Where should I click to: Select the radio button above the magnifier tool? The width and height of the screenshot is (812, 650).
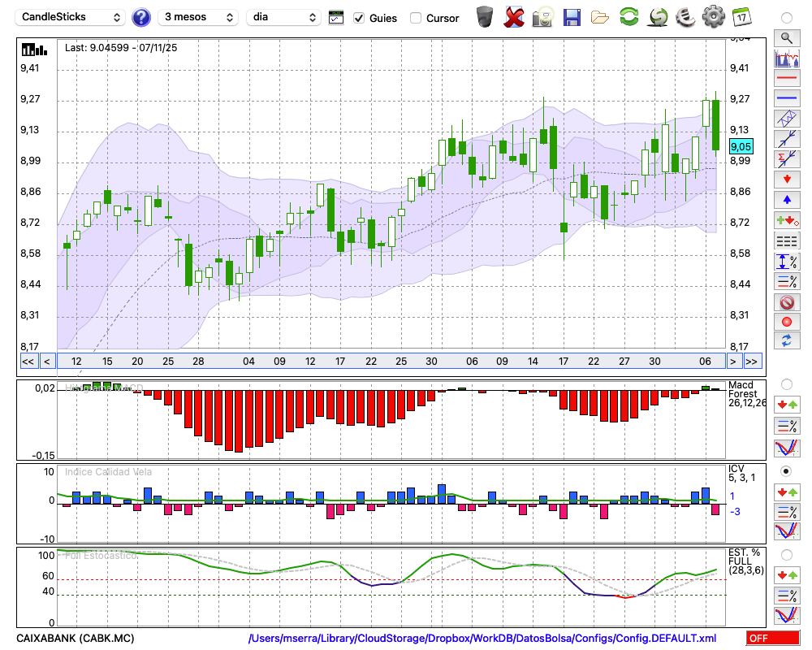point(786,18)
